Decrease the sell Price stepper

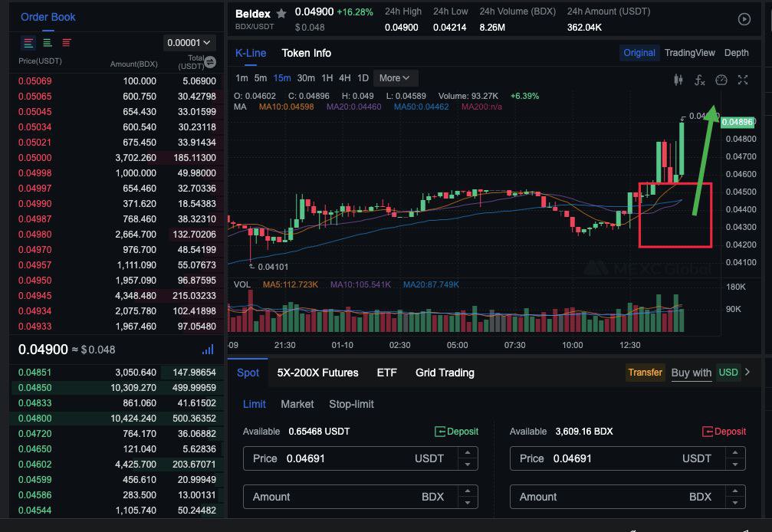click(x=735, y=465)
